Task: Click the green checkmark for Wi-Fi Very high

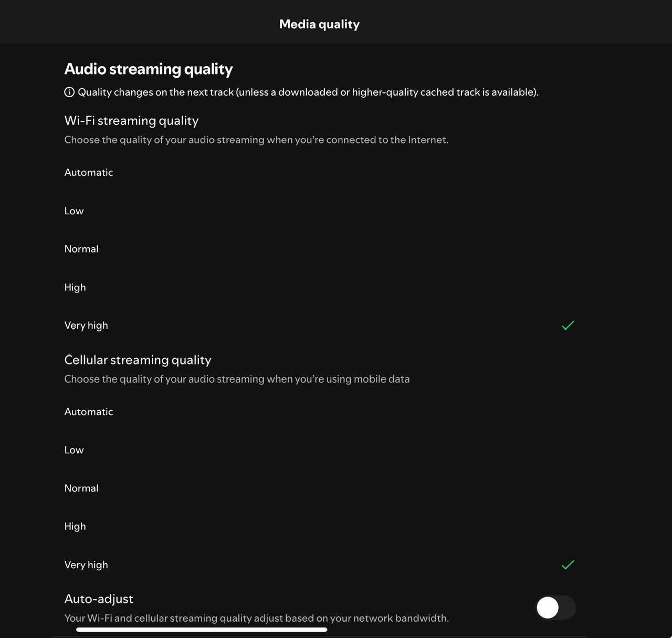Action: click(x=568, y=326)
